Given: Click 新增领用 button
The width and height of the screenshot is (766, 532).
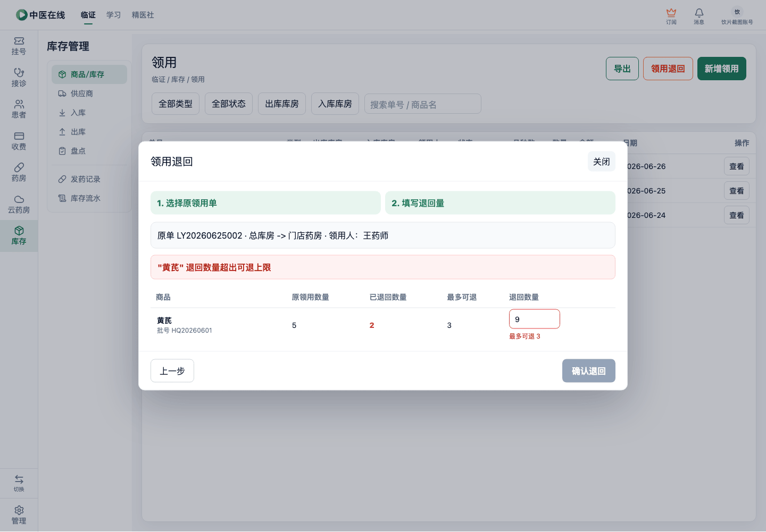Looking at the screenshot, I should coord(722,69).
